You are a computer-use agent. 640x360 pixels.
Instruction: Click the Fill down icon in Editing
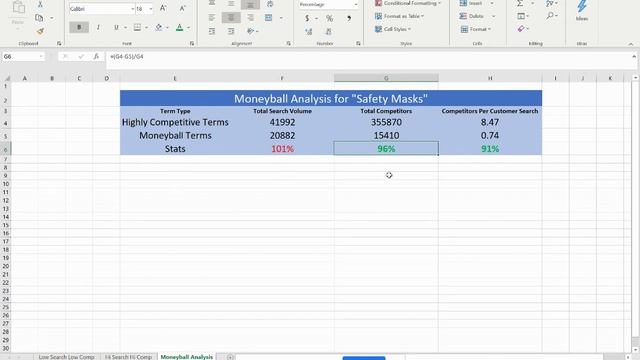point(521,16)
